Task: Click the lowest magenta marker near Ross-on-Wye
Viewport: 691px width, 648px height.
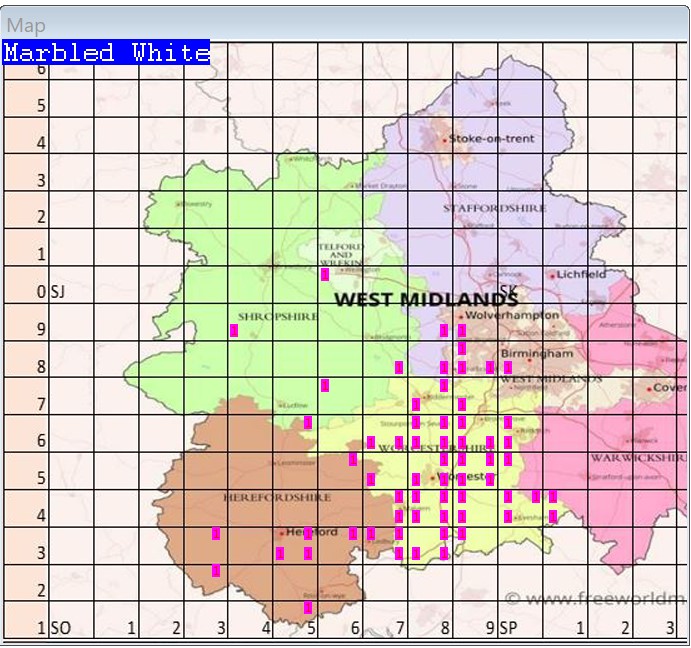Action: pyautogui.click(x=308, y=607)
